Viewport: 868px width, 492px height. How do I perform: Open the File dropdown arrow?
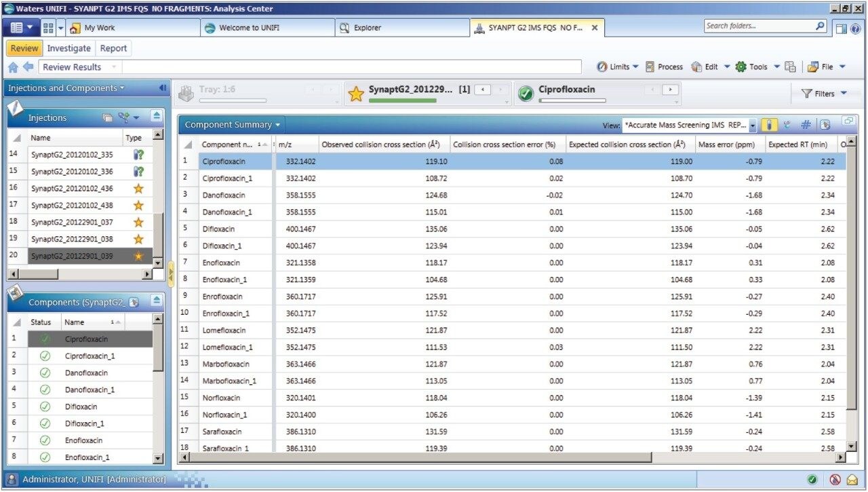pos(842,67)
